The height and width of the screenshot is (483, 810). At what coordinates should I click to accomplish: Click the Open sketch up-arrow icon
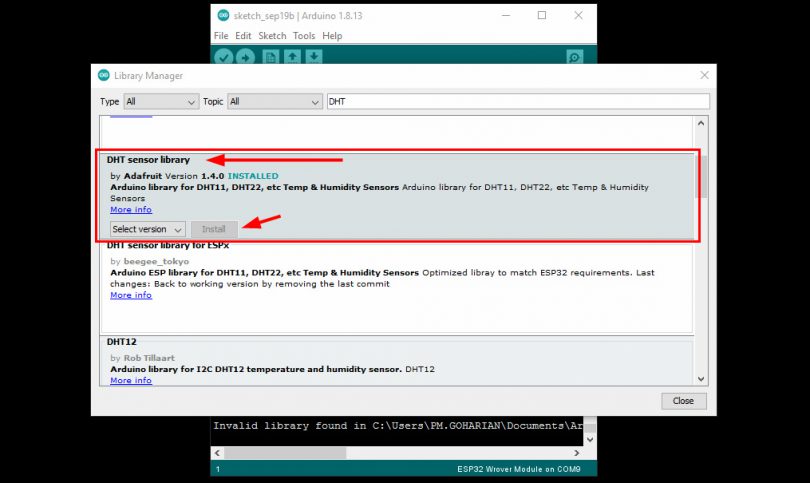pos(292,57)
